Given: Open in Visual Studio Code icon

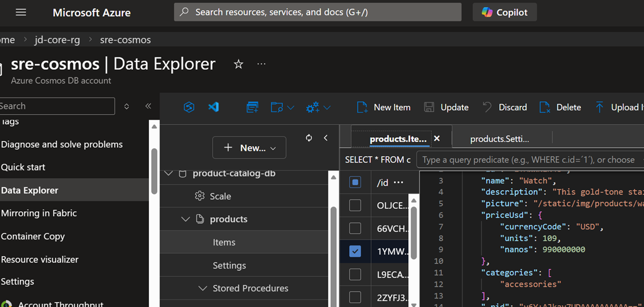Looking at the screenshot, I should pyautogui.click(x=213, y=107).
